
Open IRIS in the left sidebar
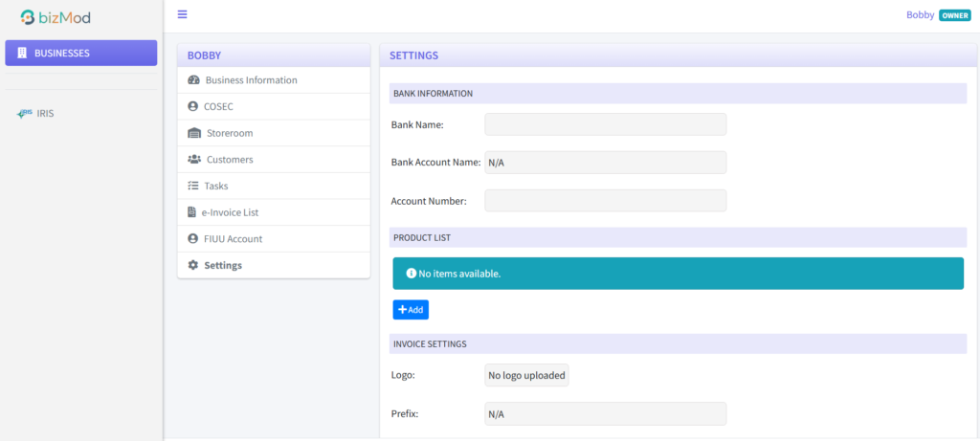[x=45, y=113]
